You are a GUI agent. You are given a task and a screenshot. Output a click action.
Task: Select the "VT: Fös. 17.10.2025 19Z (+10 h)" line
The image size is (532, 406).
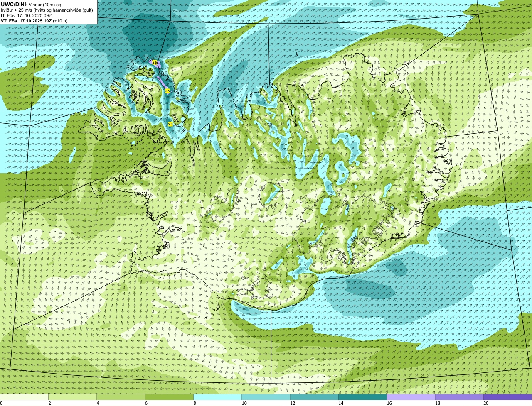34,21
